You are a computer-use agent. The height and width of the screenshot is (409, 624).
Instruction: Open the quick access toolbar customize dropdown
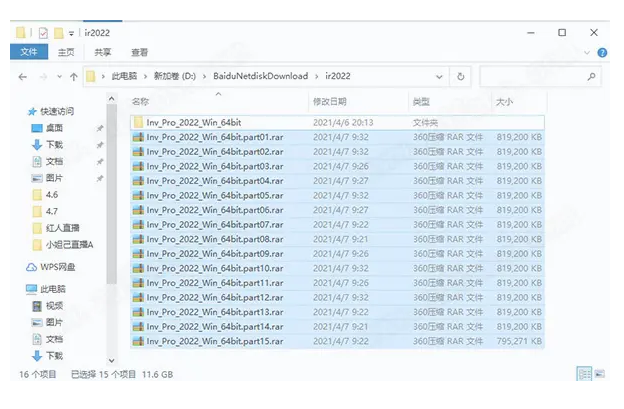point(71,33)
